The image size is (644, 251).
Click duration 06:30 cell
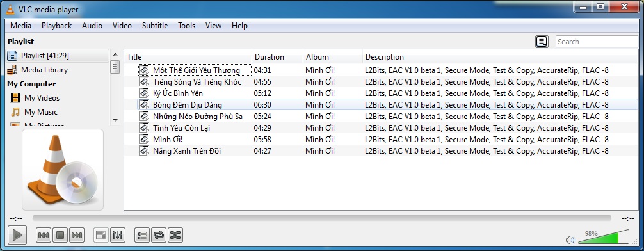click(x=262, y=105)
